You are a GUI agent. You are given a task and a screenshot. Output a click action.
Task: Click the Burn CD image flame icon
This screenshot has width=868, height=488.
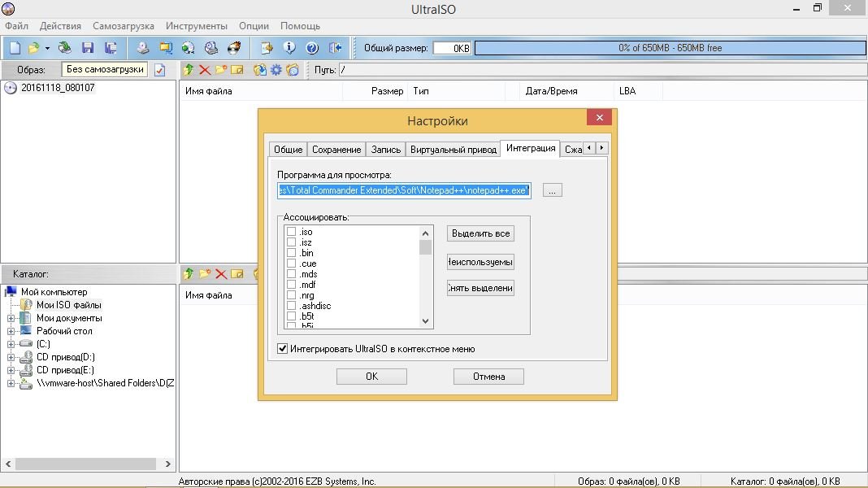(x=234, y=48)
